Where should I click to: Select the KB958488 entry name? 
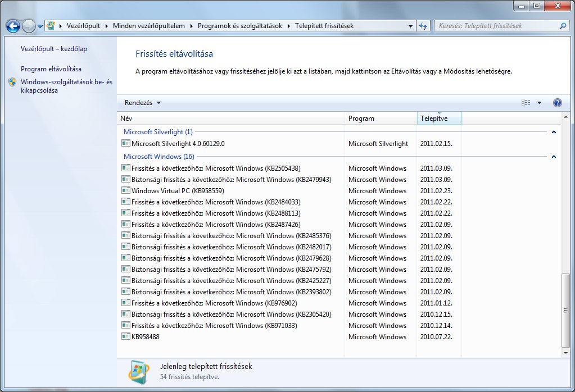click(x=146, y=336)
